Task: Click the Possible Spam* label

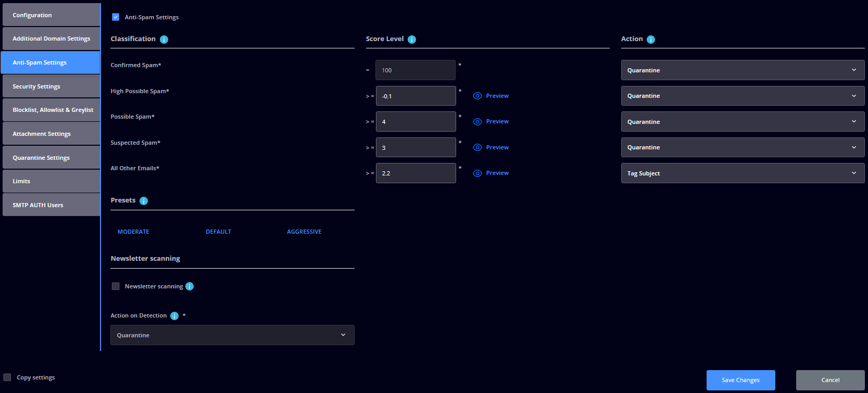Action: [x=133, y=117]
